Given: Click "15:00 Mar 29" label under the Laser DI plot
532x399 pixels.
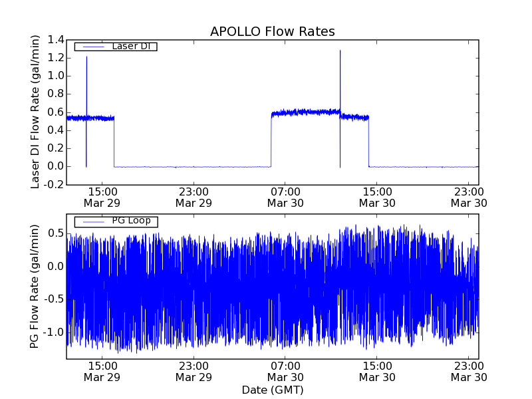Looking at the screenshot, I should click(x=102, y=198).
